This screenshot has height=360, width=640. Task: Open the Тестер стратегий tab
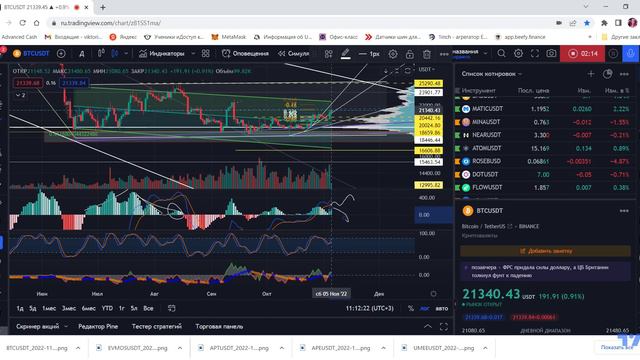point(157,327)
